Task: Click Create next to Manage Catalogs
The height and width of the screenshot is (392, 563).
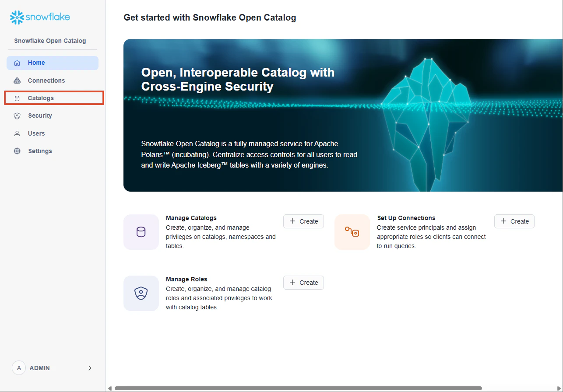Action: pyautogui.click(x=303, y=221)
